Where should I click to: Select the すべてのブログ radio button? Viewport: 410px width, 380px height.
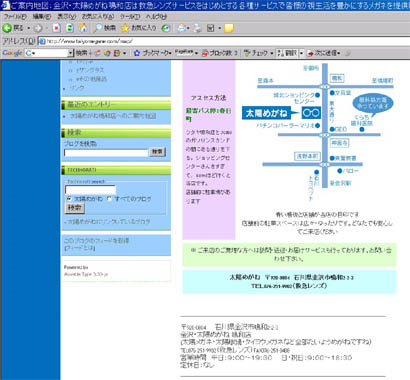pos(109,199)
